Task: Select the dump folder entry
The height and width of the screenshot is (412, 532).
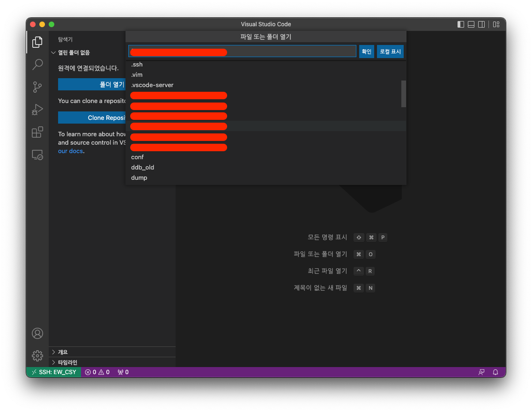Action: [x=266, y=178]
